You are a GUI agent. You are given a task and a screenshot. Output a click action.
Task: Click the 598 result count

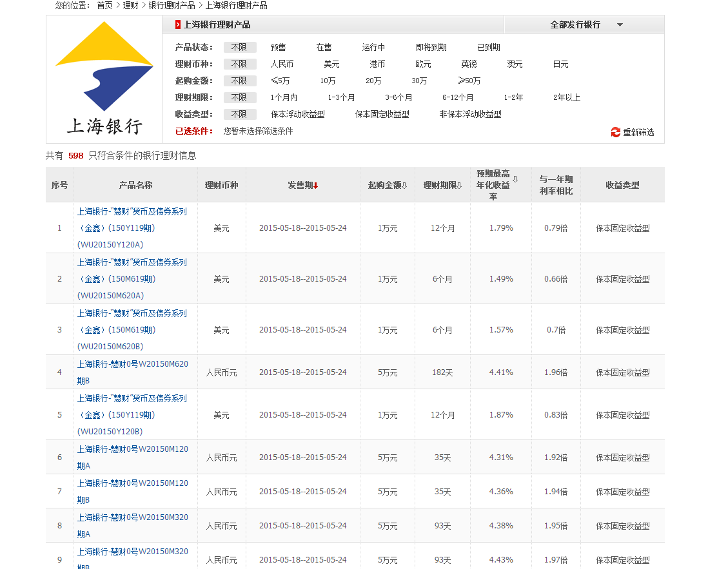(x=75, y=155)
